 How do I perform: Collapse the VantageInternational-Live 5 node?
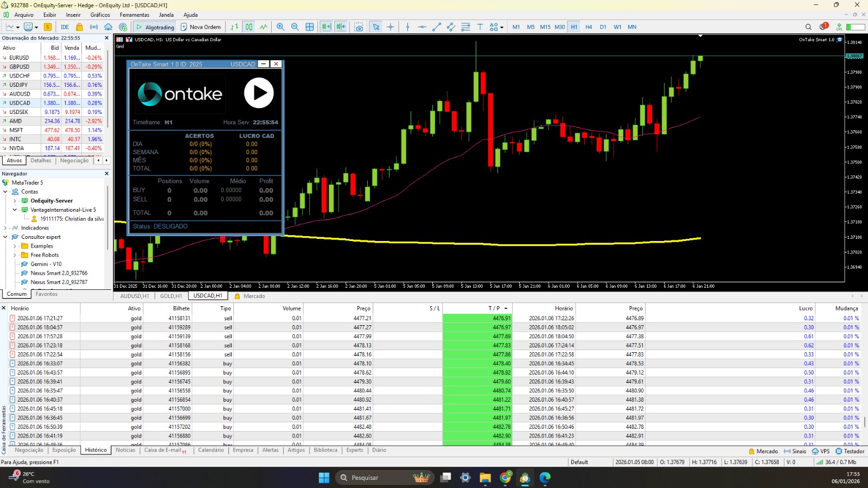click(x=15, y=210)
